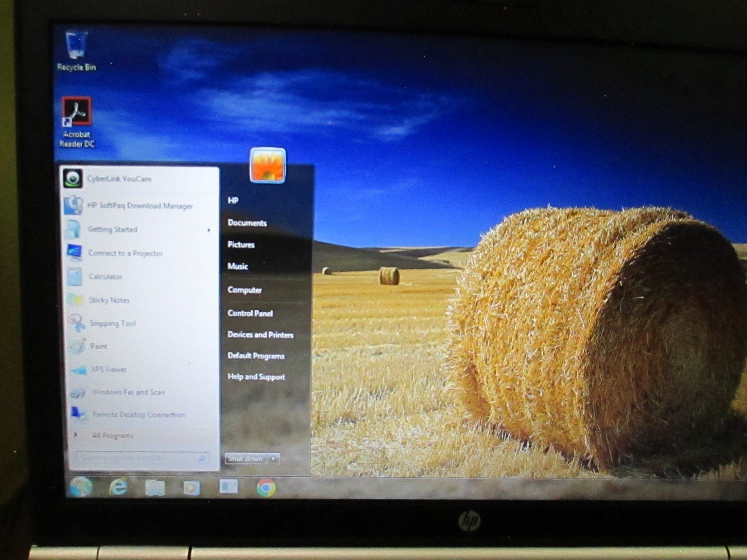747x560 pixels.
Task: Launch Google Chrome from the taskbar
Action: click(266, 488)
